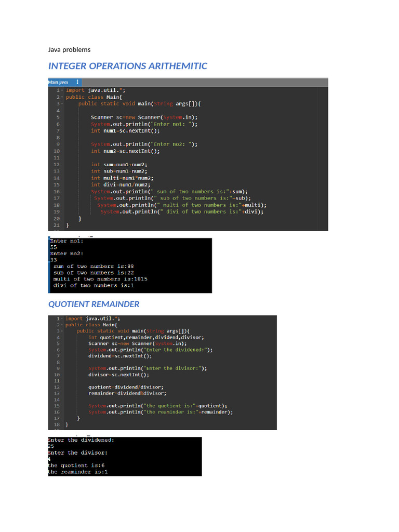Click the 'multi of two numbers is:1815' output line

click(x=100, y=279)
